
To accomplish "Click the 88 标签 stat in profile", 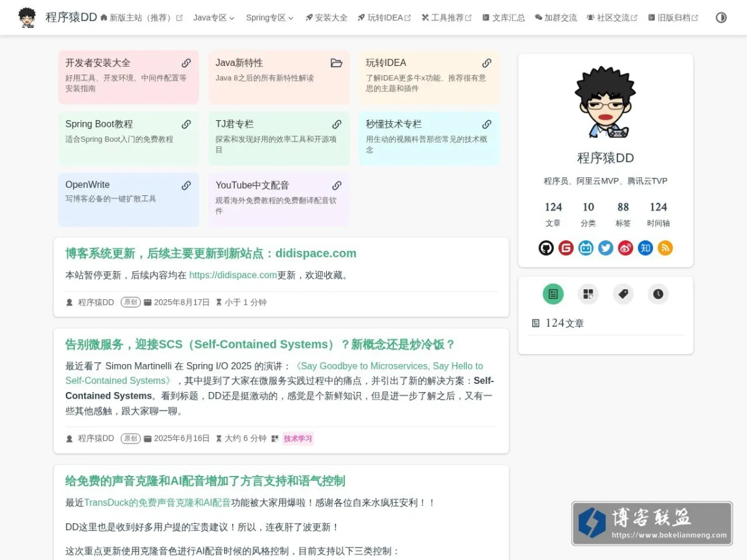I will coord(623,214).
